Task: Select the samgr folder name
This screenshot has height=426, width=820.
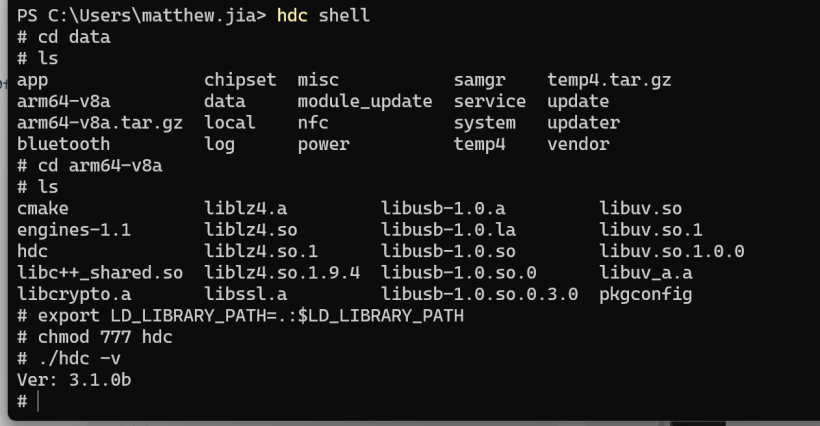Action: [480, 80]
